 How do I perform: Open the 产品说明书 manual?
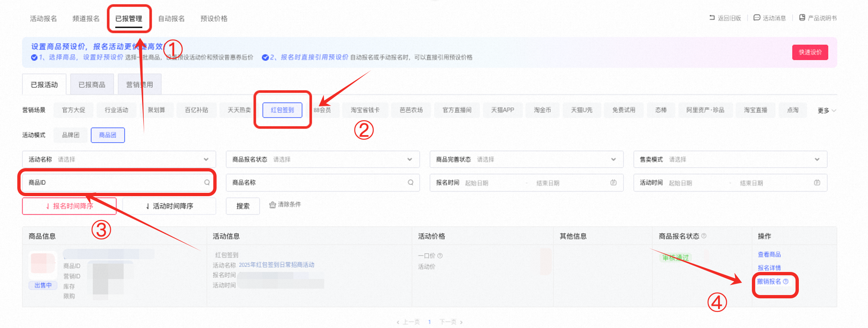(822, 18)
